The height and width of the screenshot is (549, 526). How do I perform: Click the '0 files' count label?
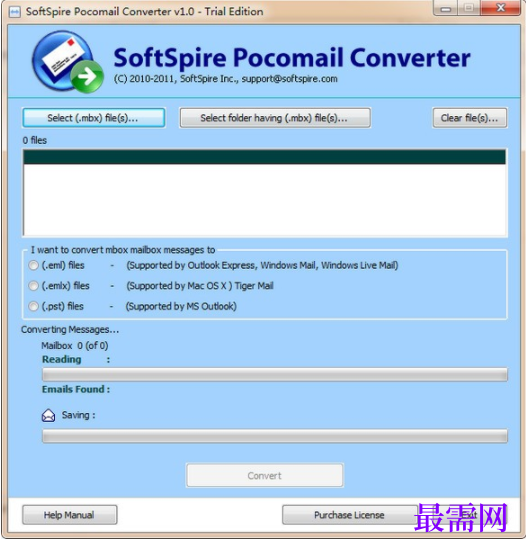point(35,140)
